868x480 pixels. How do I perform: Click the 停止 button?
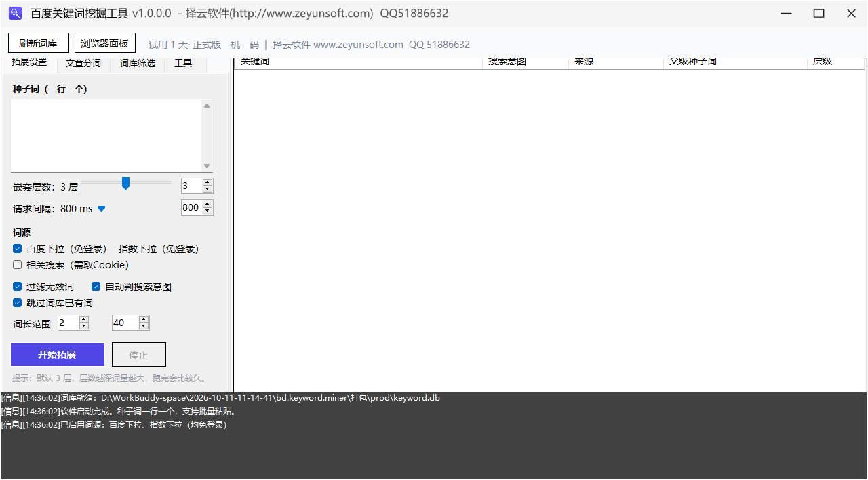point(138,355)
